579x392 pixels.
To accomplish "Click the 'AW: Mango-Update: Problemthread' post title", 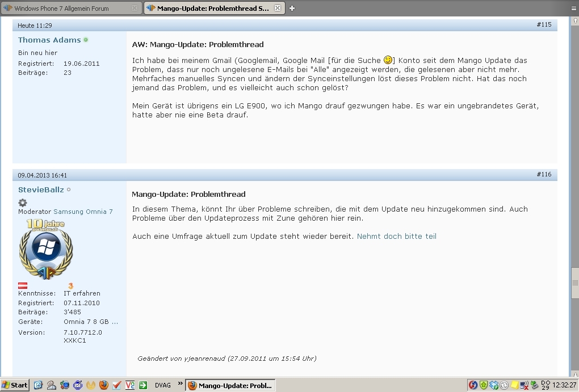I will click(x=198, y=44).
